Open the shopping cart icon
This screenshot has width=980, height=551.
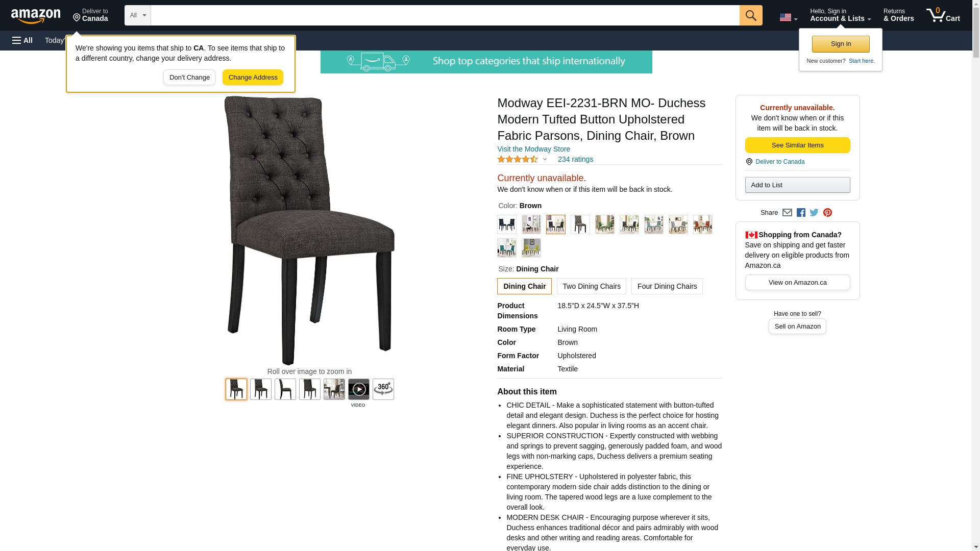[x=943, y=15]
